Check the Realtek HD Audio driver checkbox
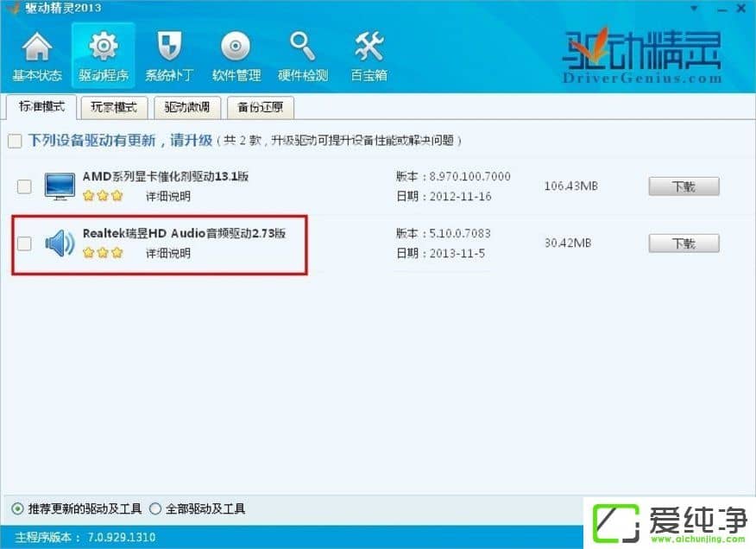Viewport: 756px width, 549px height. [24, 243]
